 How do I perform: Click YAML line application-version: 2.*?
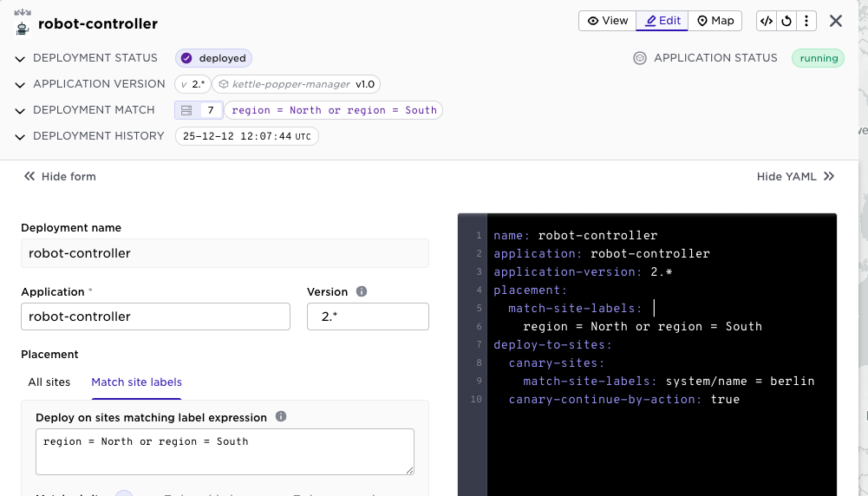pyautogui.click(x=583, y=271)
